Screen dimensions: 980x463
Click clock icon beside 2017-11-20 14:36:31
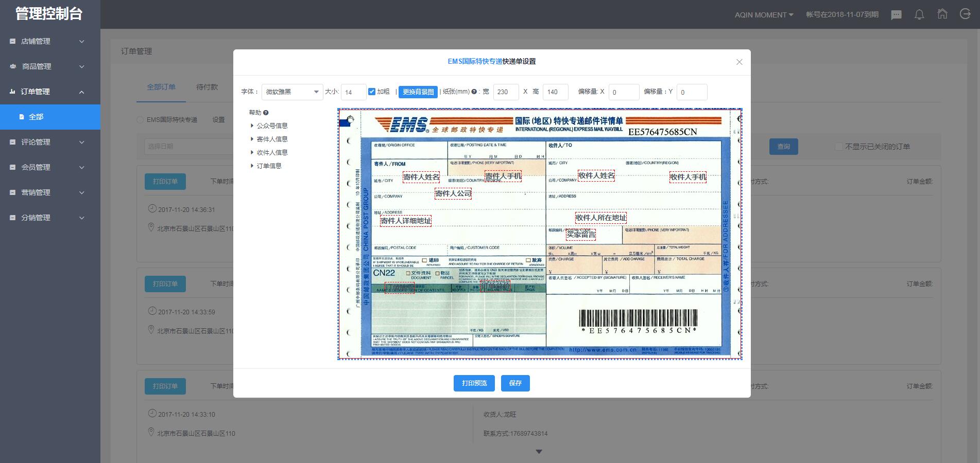(x=152, y=208)
